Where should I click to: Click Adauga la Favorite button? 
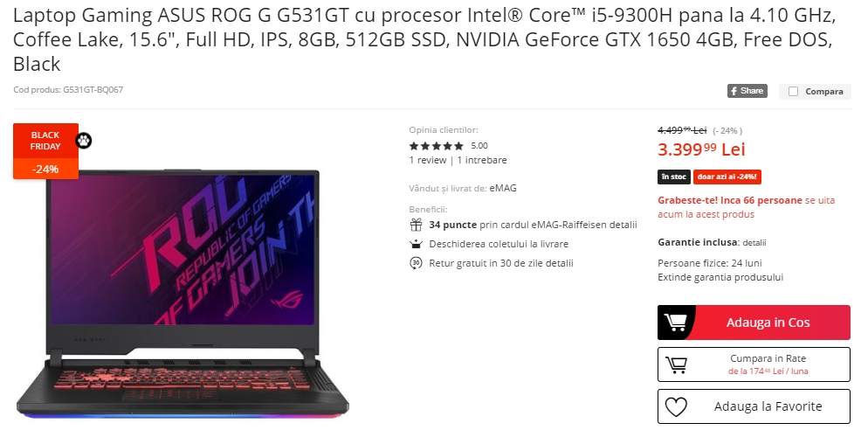pos(754,406)
